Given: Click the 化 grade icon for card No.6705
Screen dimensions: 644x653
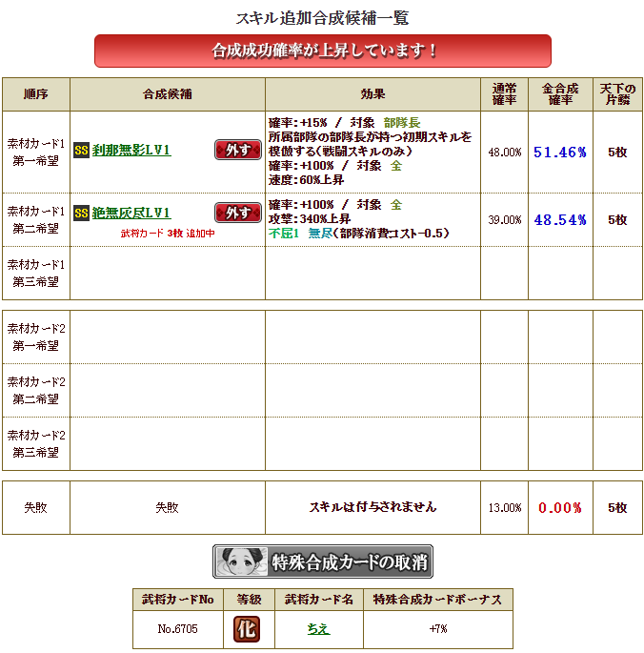Looking at the screenshot, I should pyautogui.click(x=247, y=629).
